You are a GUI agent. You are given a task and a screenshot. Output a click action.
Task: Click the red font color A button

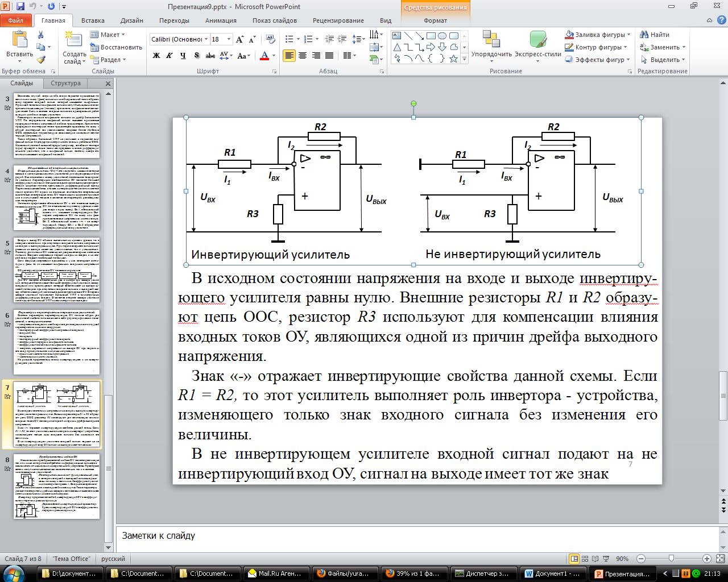click(x=264, y=56)
